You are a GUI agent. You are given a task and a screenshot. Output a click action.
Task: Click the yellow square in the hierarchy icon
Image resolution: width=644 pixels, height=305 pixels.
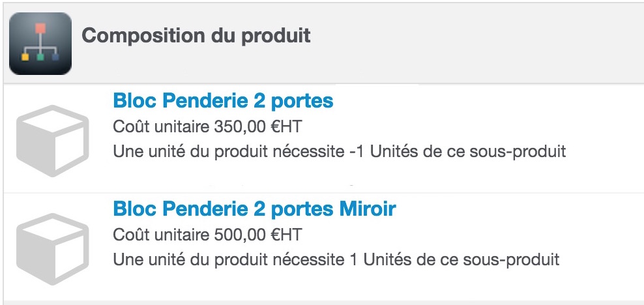coord(25,57)
